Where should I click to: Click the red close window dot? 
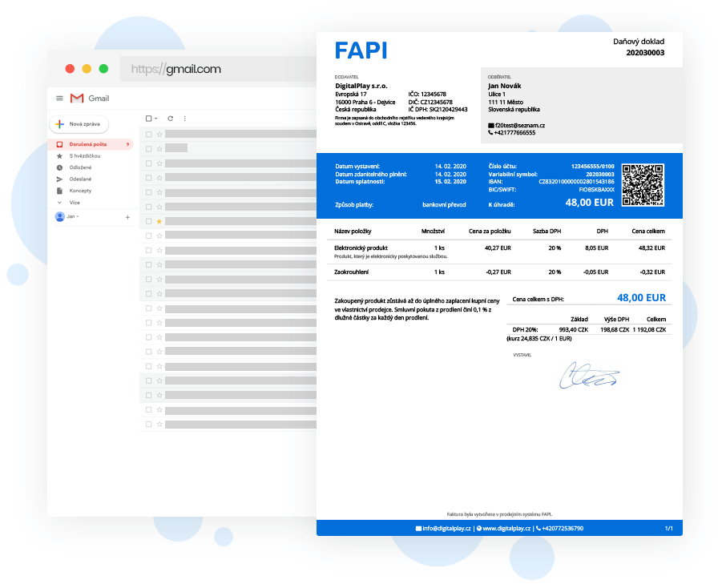coord(70,69)
